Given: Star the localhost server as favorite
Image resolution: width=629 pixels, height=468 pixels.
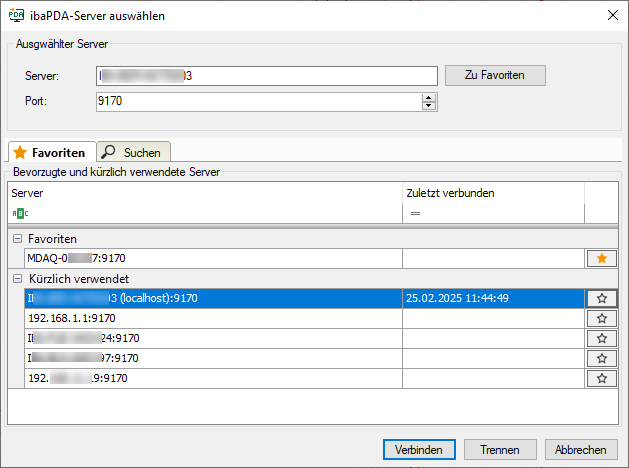Looking at the screenshot, I should [x=601, y=298].
